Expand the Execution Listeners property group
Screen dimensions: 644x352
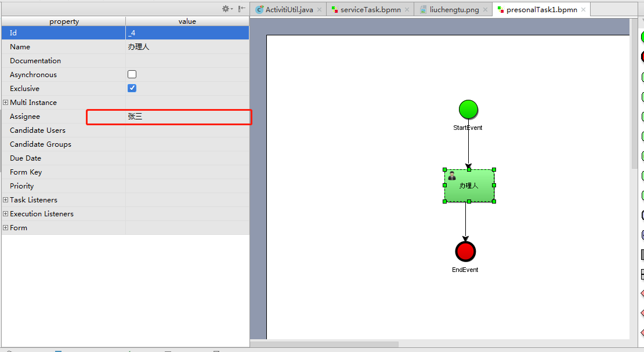point(5,213)
